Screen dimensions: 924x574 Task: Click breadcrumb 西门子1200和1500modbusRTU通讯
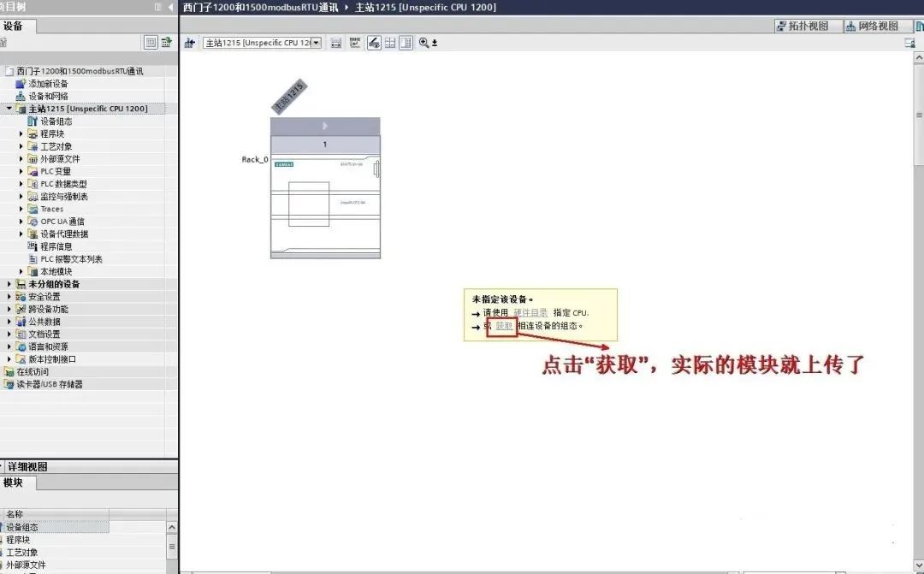pos(260,8)
